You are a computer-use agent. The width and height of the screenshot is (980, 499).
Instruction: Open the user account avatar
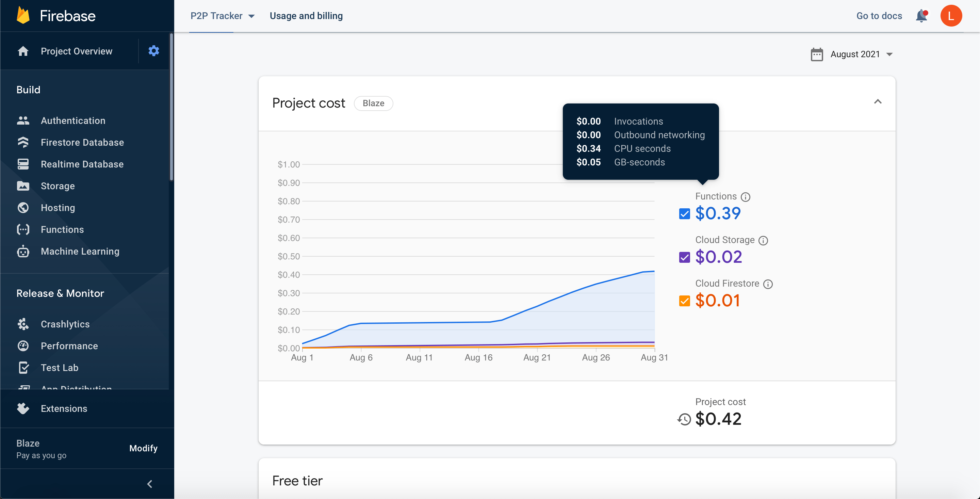pos(951,16)
